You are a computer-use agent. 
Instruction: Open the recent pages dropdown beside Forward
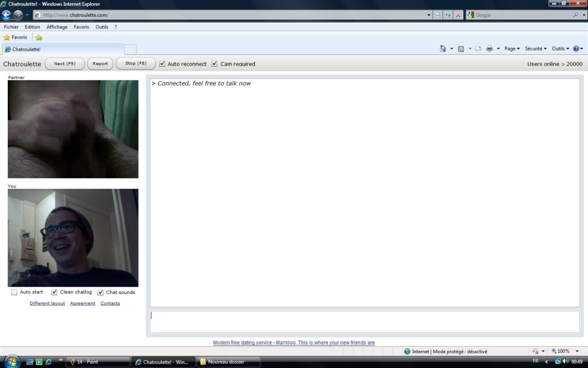[x=27, y=15]
